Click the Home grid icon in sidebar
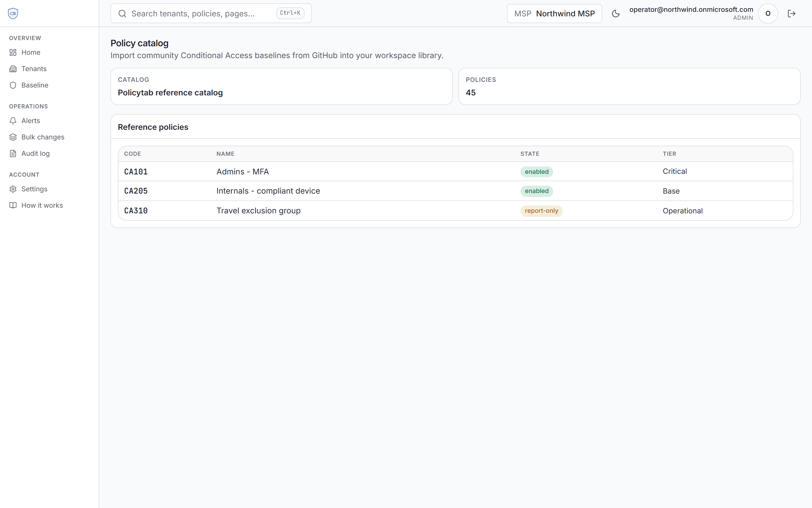This screenshot has width=812, height=508. [13, 52]
